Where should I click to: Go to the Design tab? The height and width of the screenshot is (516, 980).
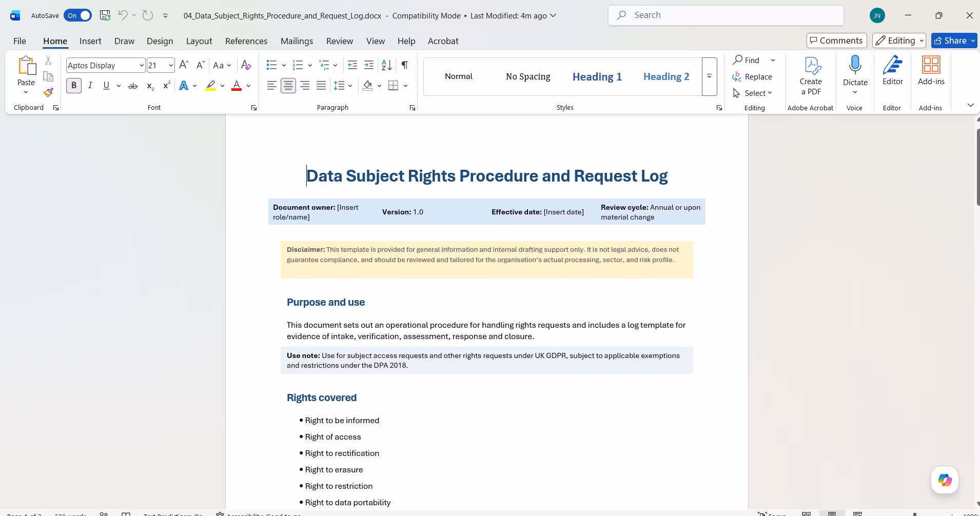[x=160, y=41]
